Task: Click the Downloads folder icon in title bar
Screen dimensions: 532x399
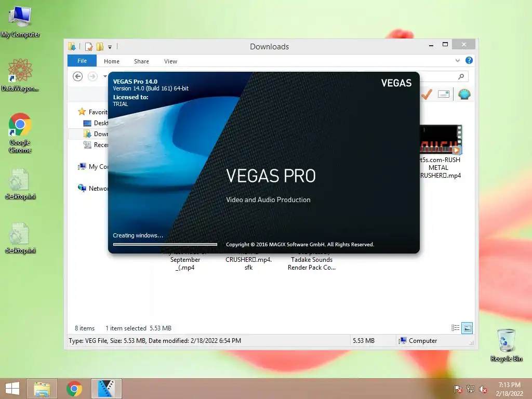Action: [72, 46]
